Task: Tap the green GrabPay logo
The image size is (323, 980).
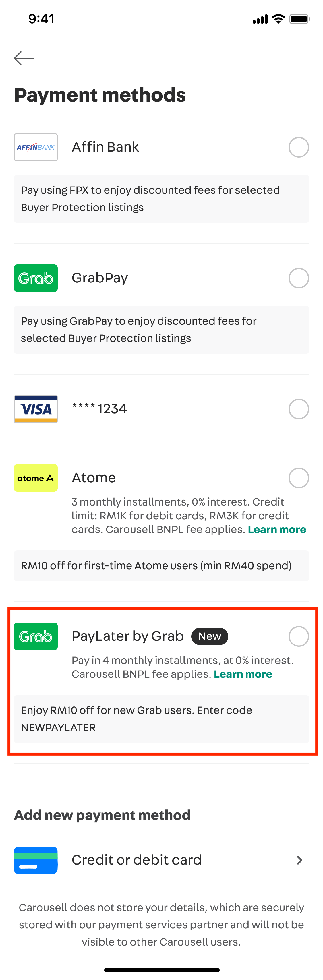Action: click(x=36, y=278)
